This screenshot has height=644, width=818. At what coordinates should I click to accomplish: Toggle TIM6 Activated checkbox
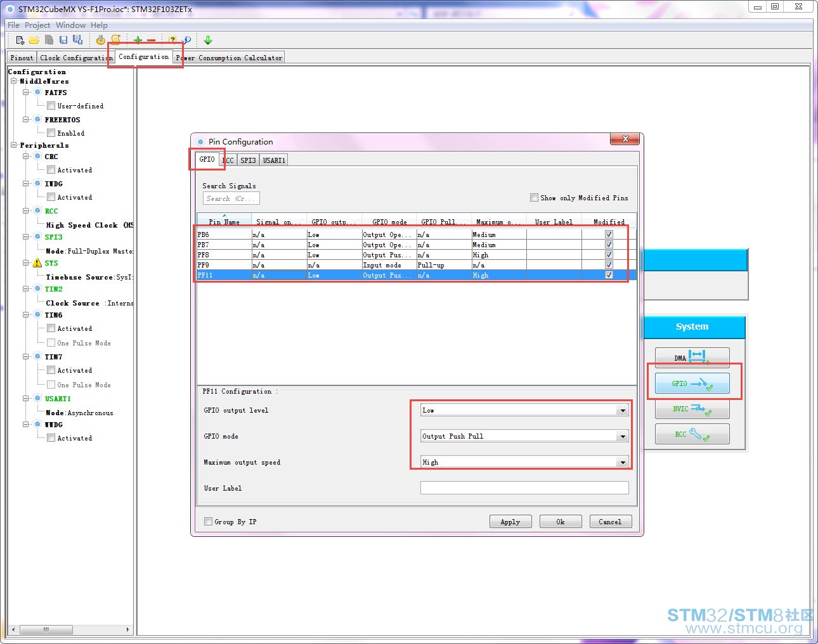tap(51, 328)
